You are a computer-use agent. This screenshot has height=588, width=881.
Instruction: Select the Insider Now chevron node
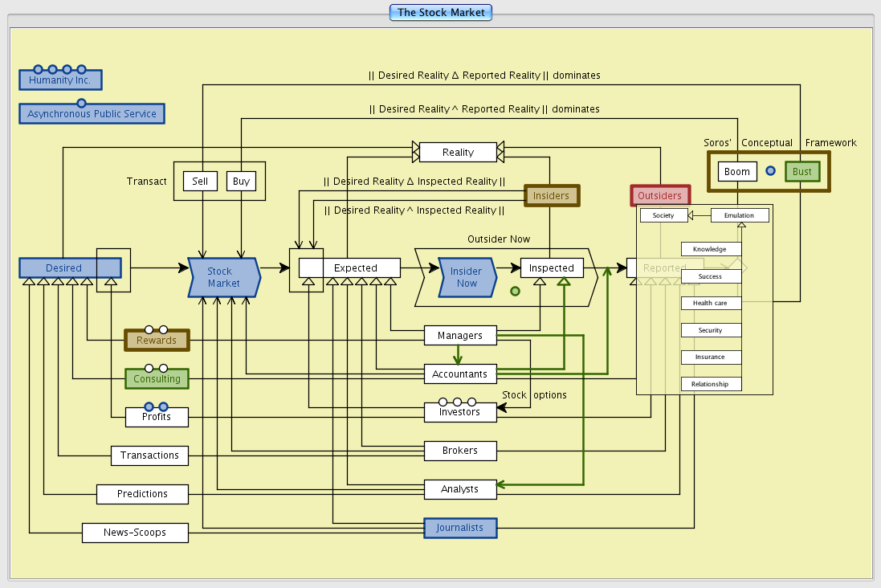pyautogui.click(x=467, y=277)
